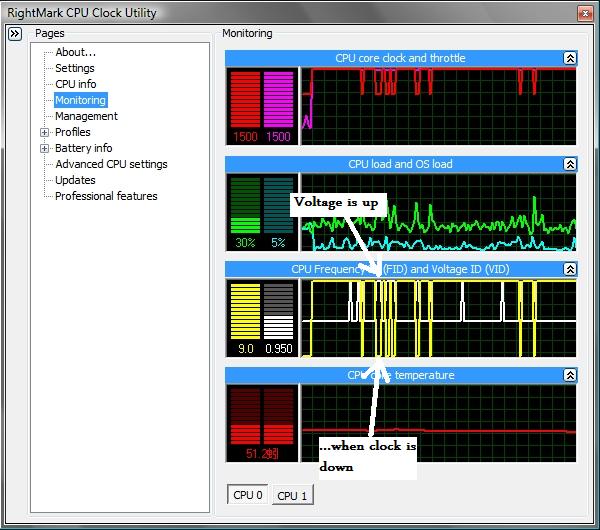Click the Pages panel label

pyautogui.click(x=50, y=34)
